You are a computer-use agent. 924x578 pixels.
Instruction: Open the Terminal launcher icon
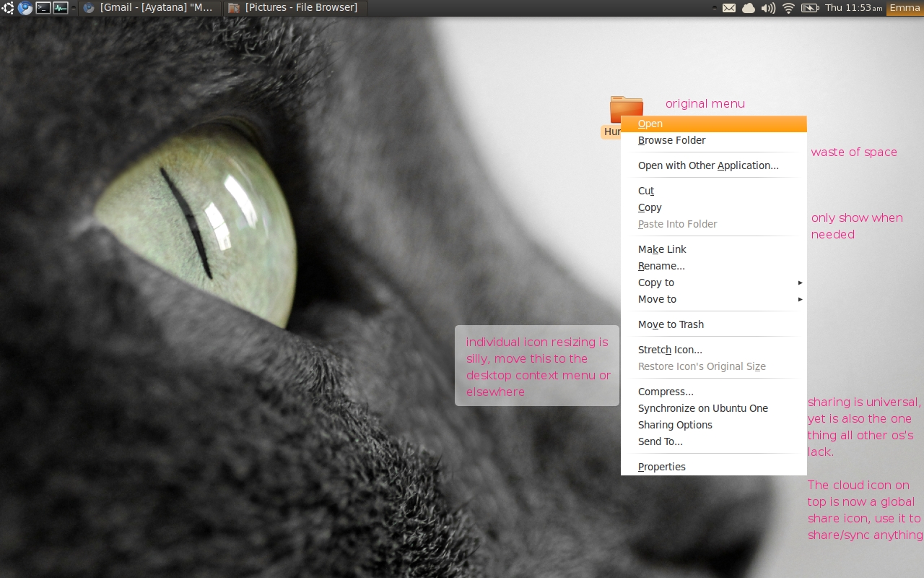[43, 8]
